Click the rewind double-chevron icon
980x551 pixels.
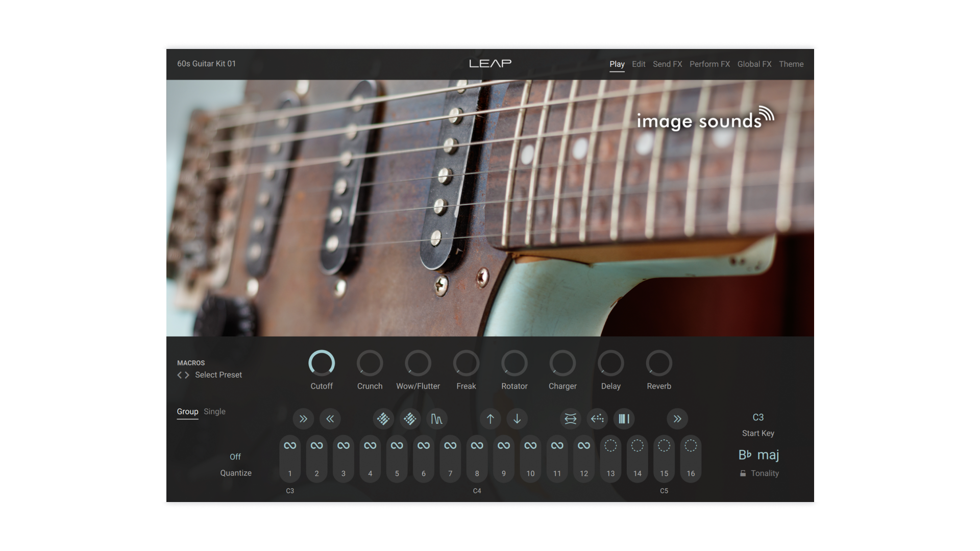pyautogui.click(x=330, y=418)
